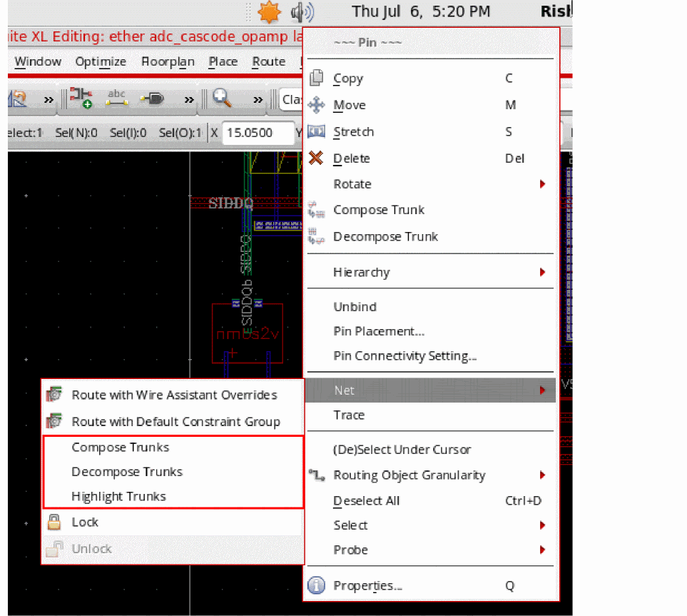This screenshot has height=616, width=687.
Task: Choose Highlight Trunks in Net submenu
Action: pos(118,496)
